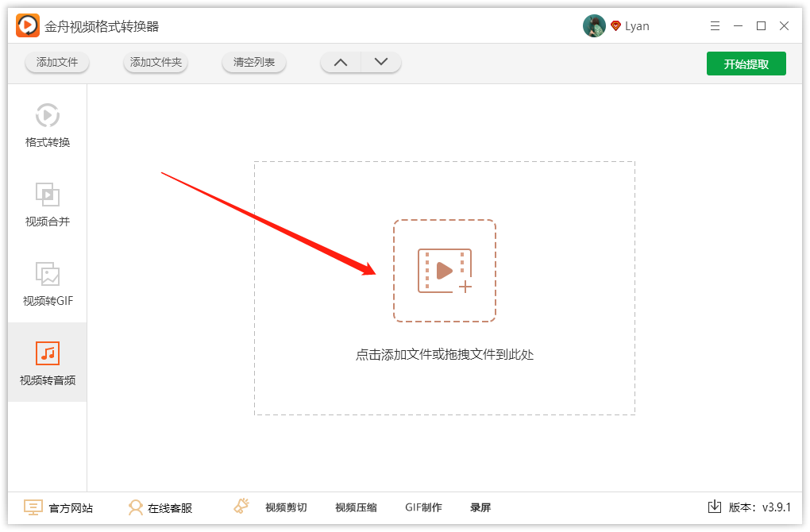Screen dimensions: 810x532
Task: Click the 添加文件夹 button
Action: pos(156,63)
